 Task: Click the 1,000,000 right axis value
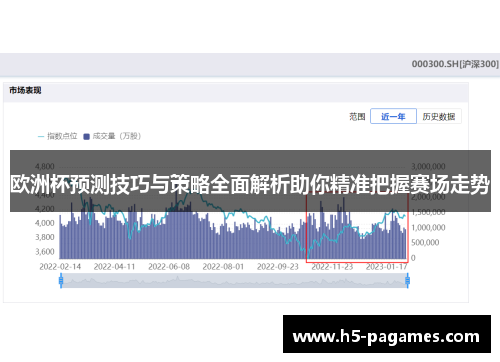[428, 228]
